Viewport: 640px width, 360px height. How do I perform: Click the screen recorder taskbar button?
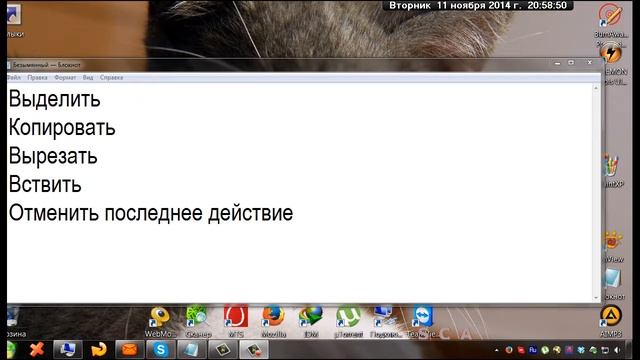(253, 350)
